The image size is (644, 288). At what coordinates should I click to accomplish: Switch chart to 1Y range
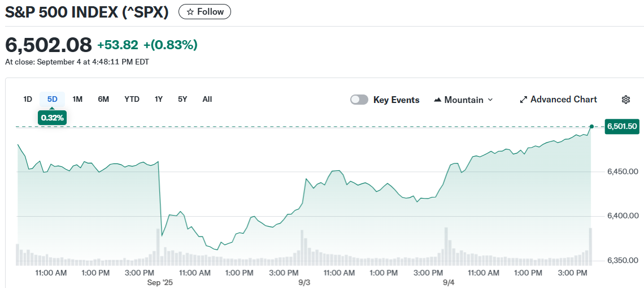[x=159, y=99]
